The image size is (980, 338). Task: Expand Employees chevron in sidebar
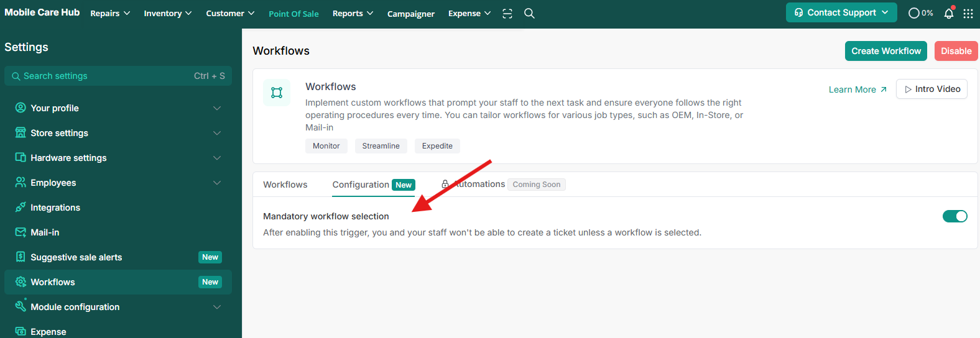coord(217,183)
